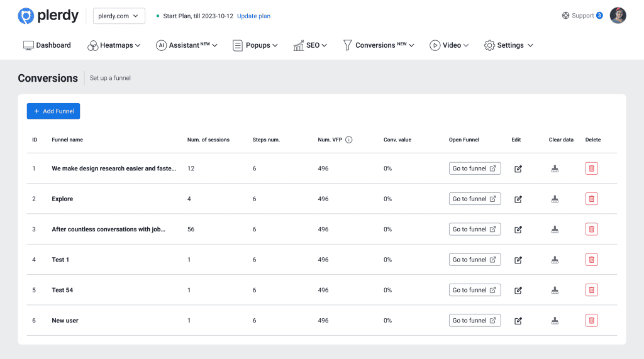This screenshot has height=359, width=644.
Task: Click the Num. VFP info icon
Action: click(x=348, y=140)
